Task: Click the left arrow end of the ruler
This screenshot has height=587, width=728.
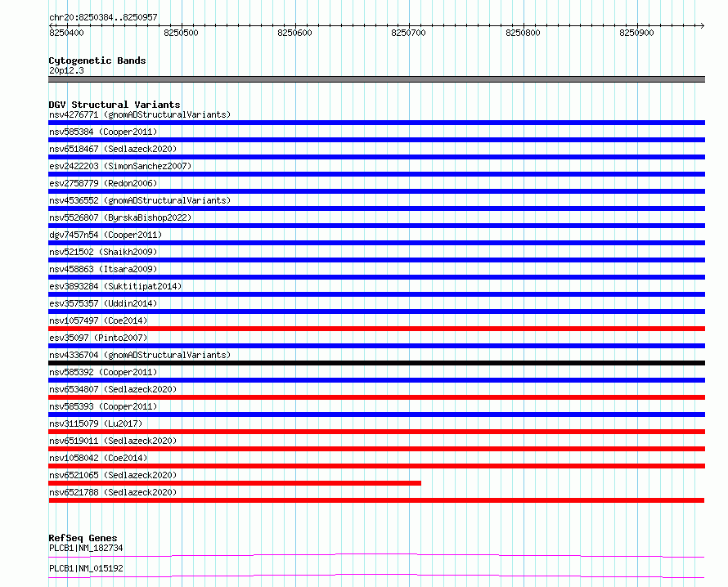Action: coord(51,25)
